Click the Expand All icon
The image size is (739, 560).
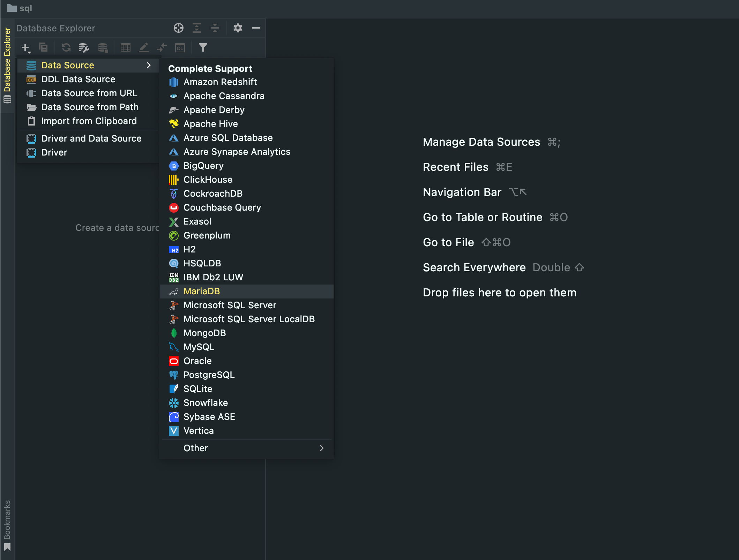(x=197, y=28)
